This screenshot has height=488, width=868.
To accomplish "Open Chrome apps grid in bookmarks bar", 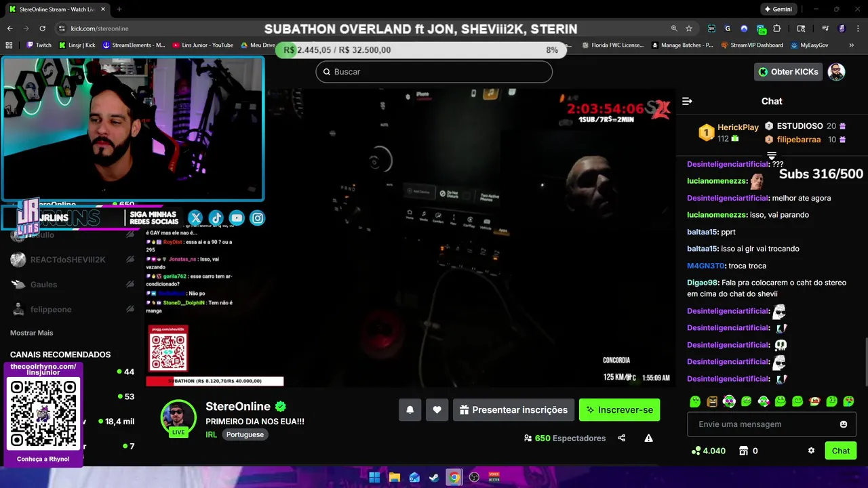I will (9, 45).
